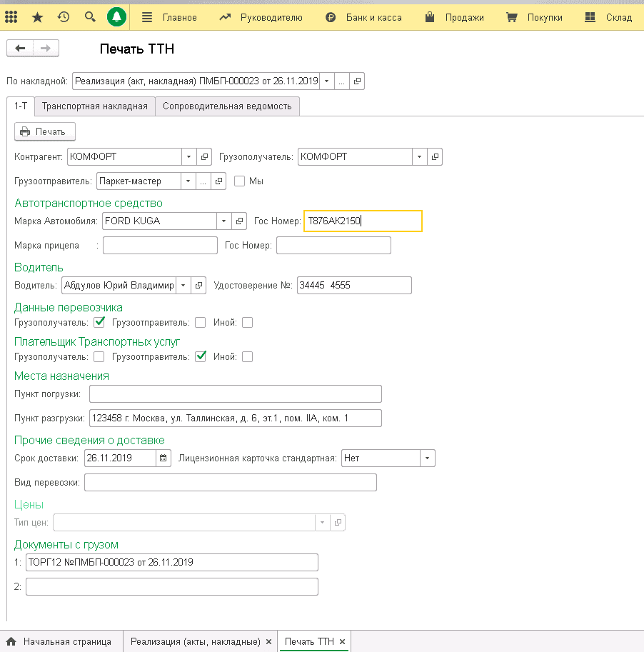
Task: Click the first cargo document field
Action: [171, 562]
